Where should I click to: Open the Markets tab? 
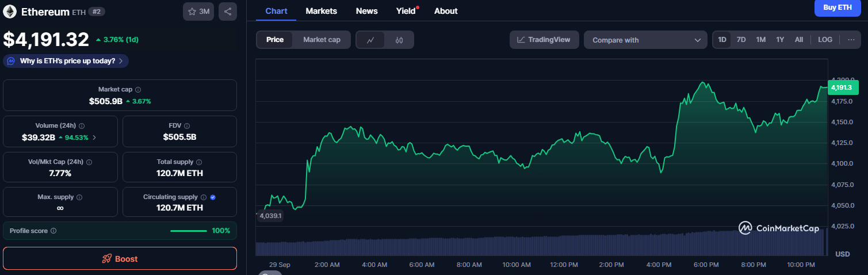pyautogui.click(x=322, y=11)
